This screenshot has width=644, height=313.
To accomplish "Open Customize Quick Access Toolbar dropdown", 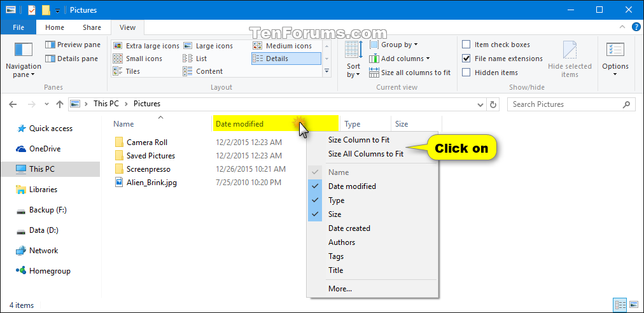I will (57, 11).
